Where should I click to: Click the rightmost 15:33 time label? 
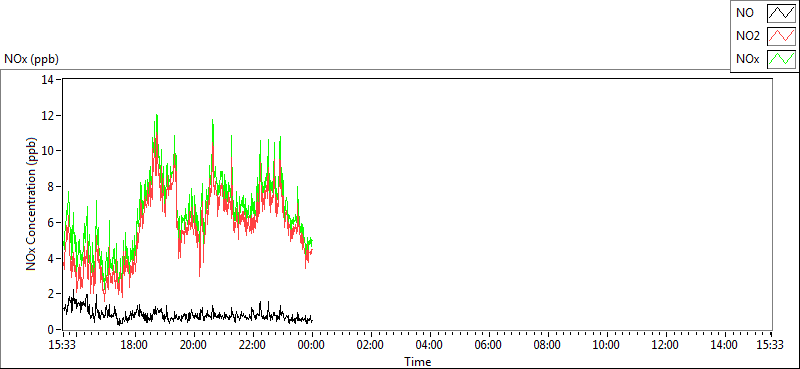pos(770,345)
